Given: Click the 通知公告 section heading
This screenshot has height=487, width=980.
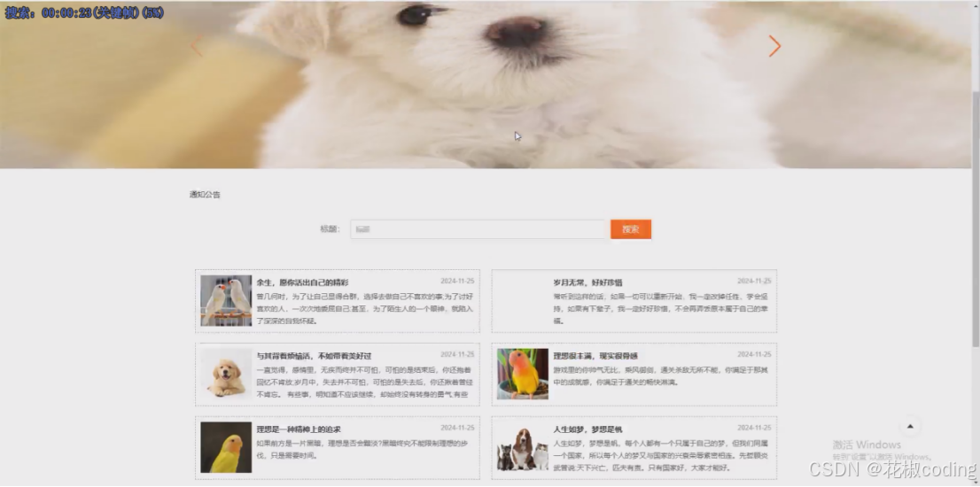Looking at the screenshot, I should click(x=205, y=195).
